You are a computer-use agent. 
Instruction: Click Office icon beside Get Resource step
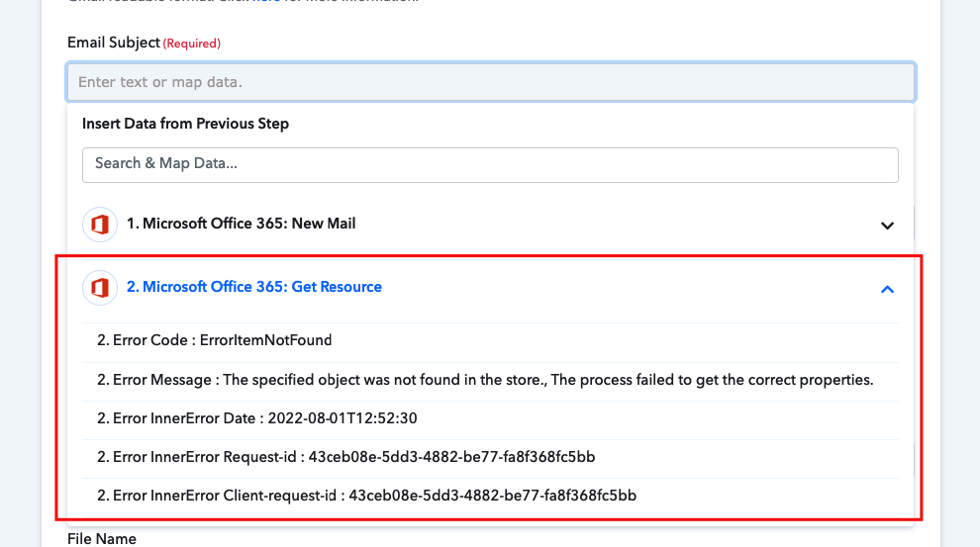tap(100, 287)
